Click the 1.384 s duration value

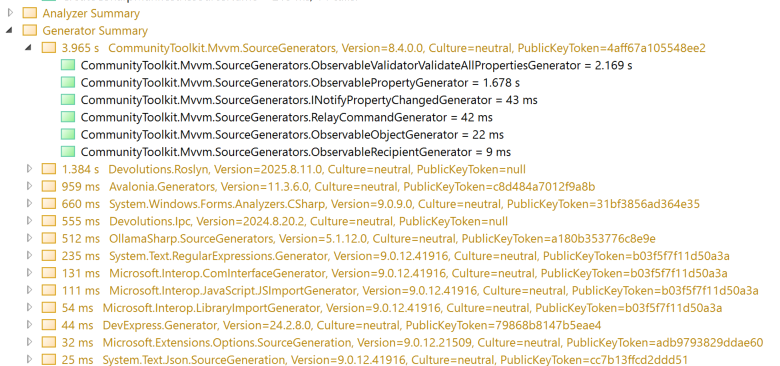point(80,170)
